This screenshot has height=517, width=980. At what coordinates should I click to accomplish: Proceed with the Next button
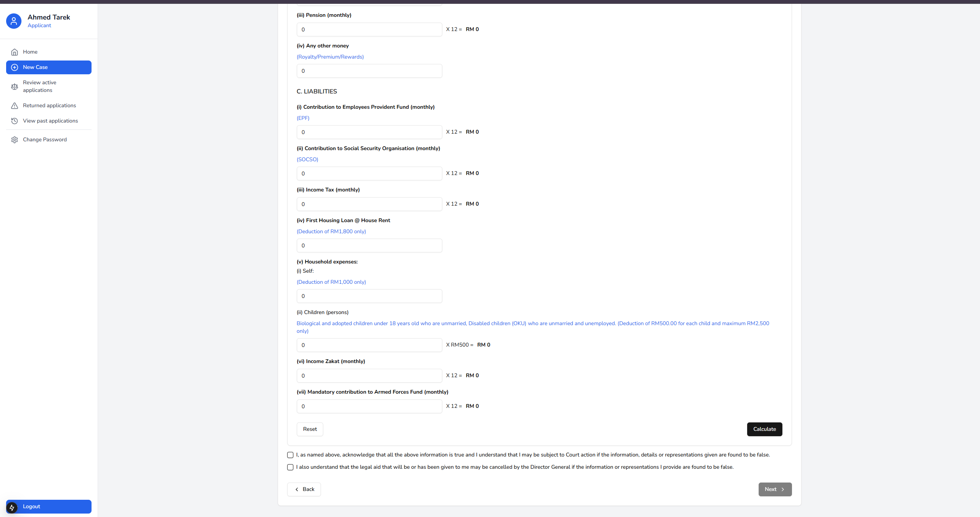(775, 489)
